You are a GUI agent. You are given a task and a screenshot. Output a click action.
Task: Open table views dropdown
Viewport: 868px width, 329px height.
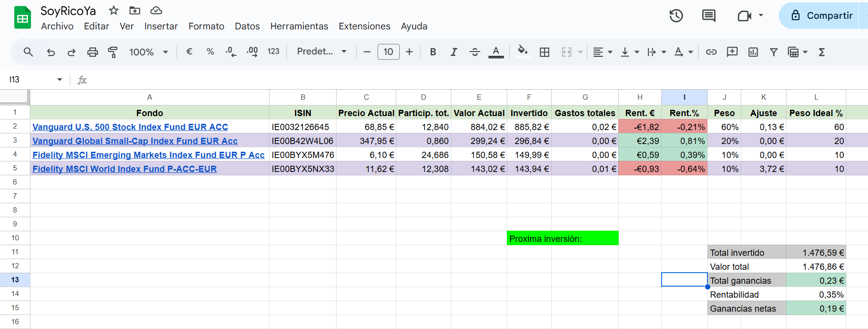click(798, 52)
